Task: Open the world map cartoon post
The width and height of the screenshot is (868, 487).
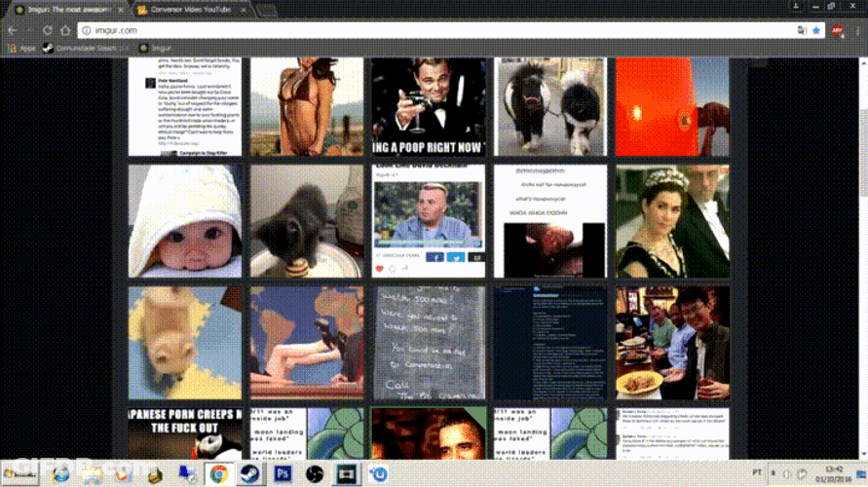Action: coord(307,343)
